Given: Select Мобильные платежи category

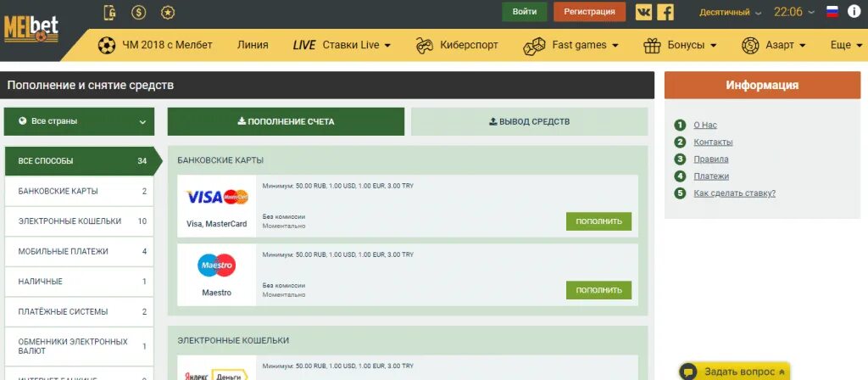Looking at the screenshot, I should [x=79, y=251].
